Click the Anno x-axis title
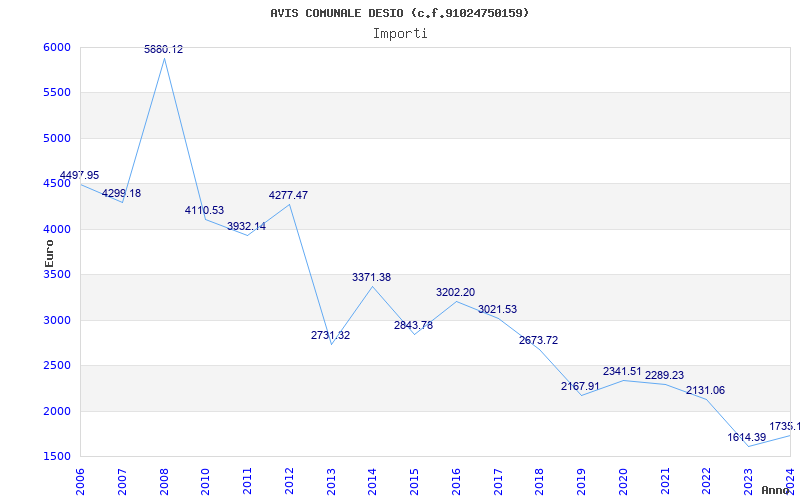This screenshot has height=500, width=800. tap(776, 490)
